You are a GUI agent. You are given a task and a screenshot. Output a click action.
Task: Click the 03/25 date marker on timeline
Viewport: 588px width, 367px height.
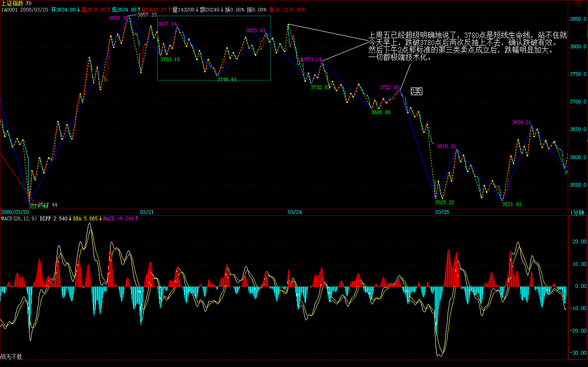point(442,212)
